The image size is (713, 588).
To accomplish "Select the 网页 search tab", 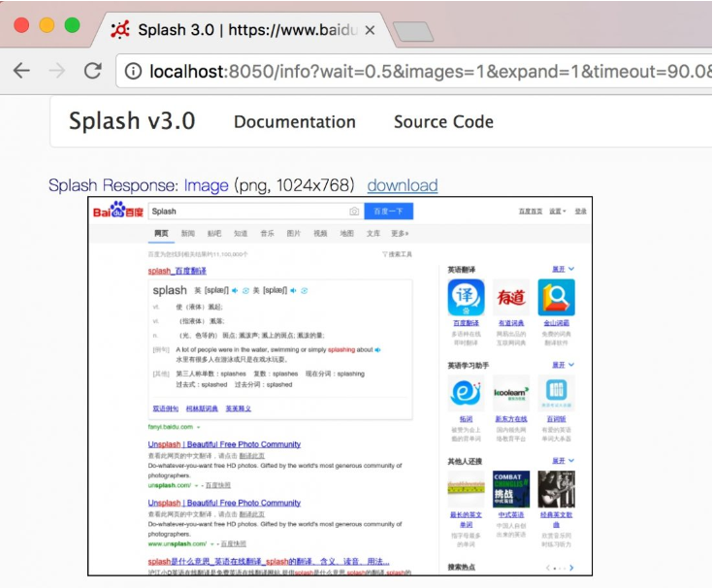I will coord(161,233).
